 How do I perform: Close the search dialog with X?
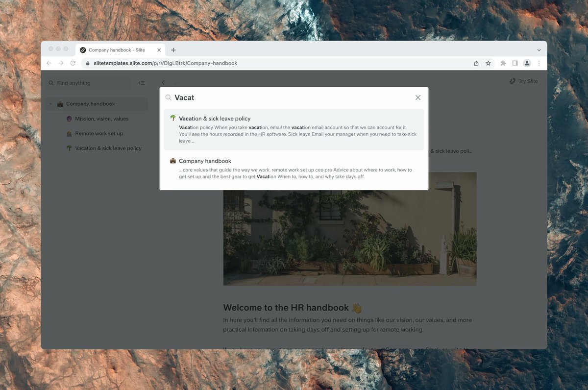coord(418,97)
